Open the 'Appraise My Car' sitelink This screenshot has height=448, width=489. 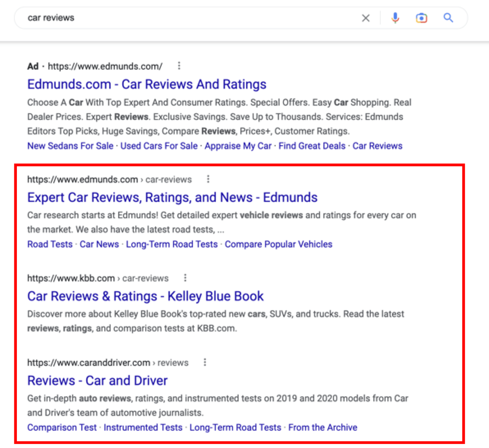(238, 146)
